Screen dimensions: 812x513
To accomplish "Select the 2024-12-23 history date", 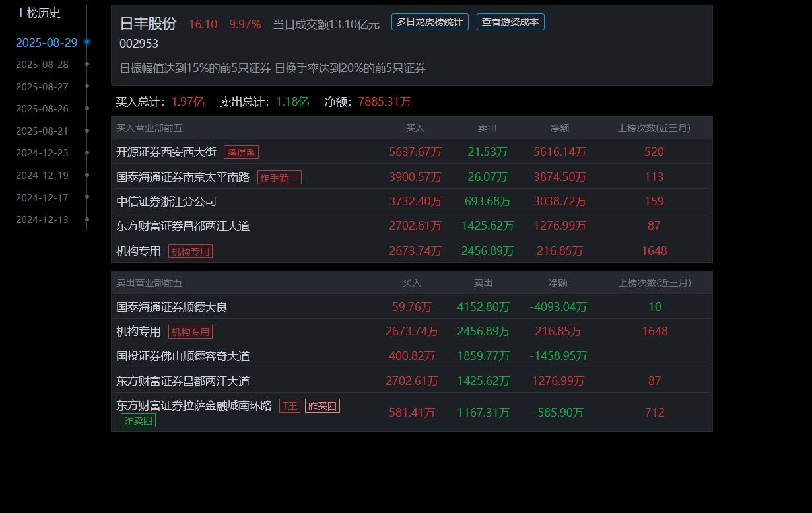I will pyautogui.click(x=42, y=153).
